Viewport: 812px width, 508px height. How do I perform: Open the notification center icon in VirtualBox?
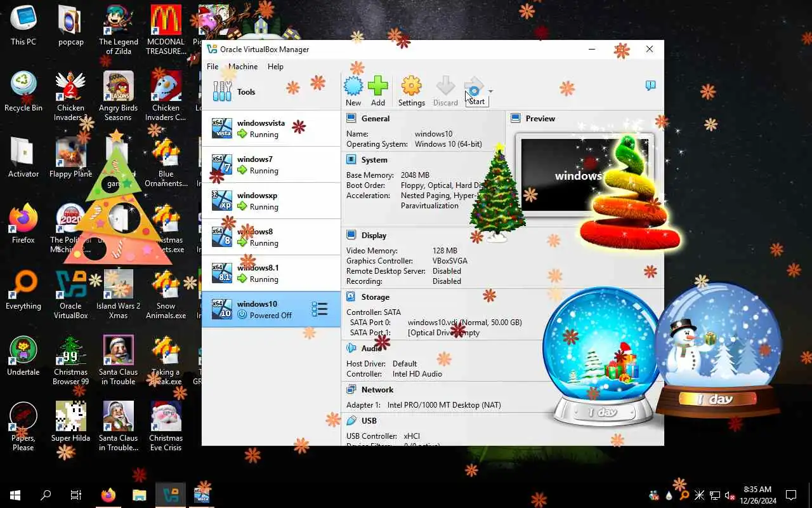(x=650, y=86)
